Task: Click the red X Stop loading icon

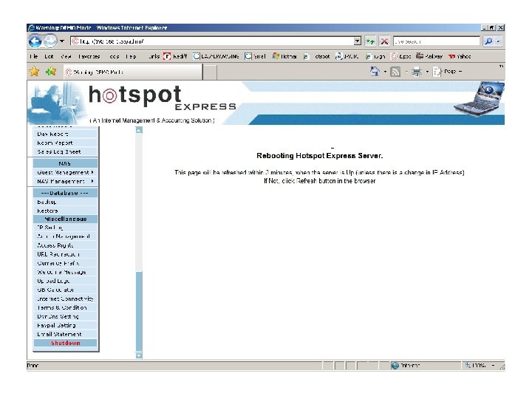Action: click(x=384, y=41)
